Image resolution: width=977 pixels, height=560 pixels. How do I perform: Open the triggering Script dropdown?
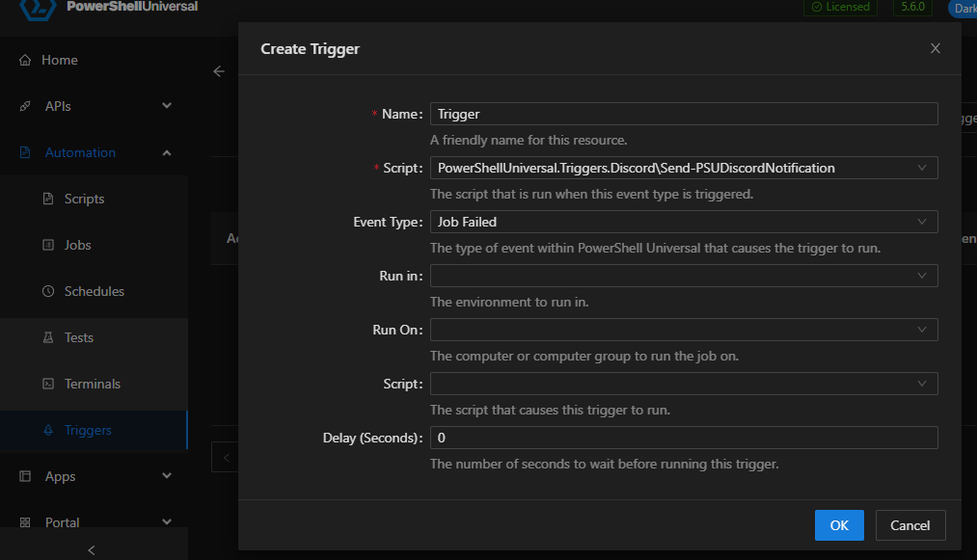(684, 384)
